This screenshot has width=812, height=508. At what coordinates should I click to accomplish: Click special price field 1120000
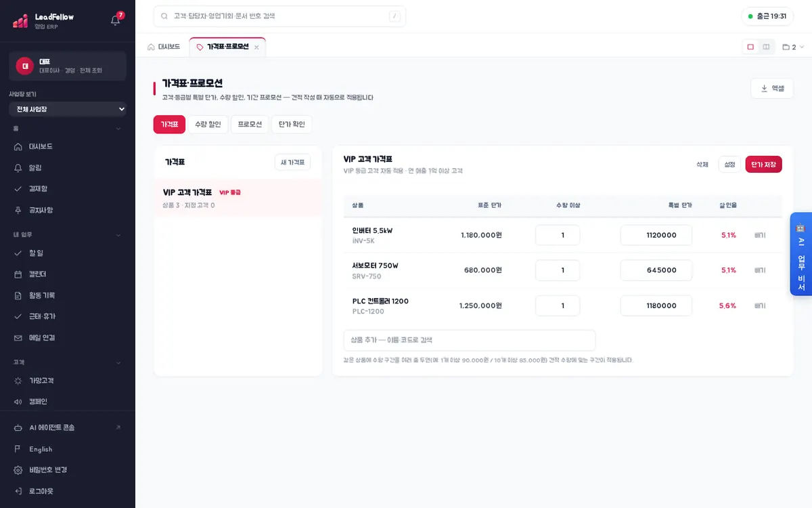tap(656, 235)
